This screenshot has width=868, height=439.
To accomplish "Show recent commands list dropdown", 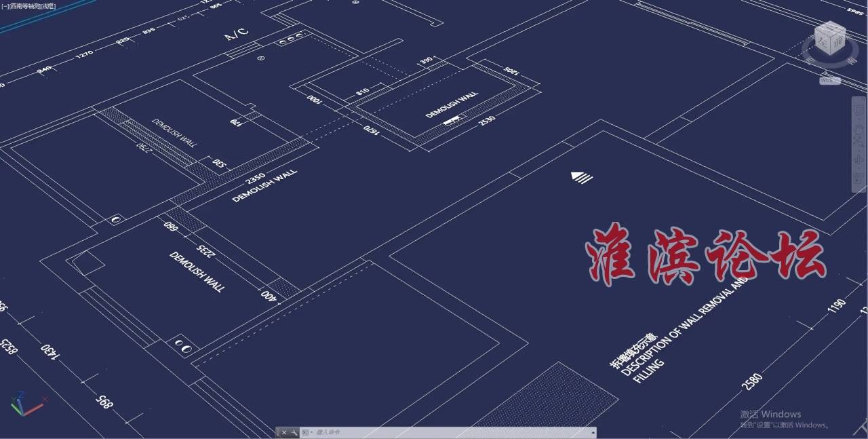I will pyautogui.click(x=307, y=432).
